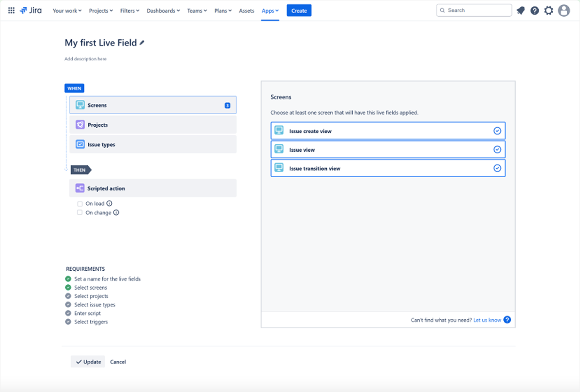Click the Update button
This screenshot has width=580, height=392.
(x=88, y=362)
